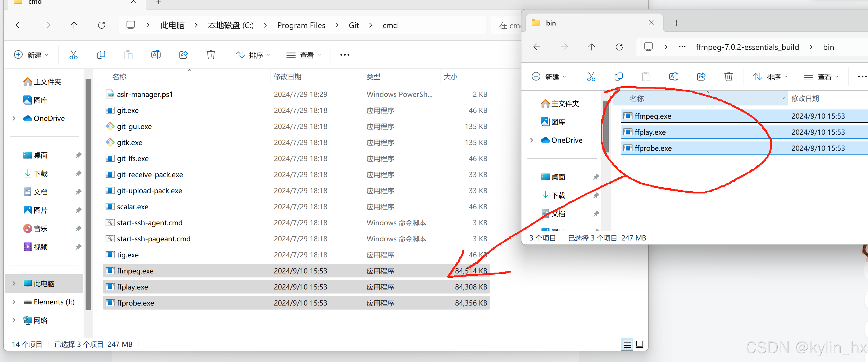
Task: Rename a file using the rename icon
Action: [x=674, y=77]
